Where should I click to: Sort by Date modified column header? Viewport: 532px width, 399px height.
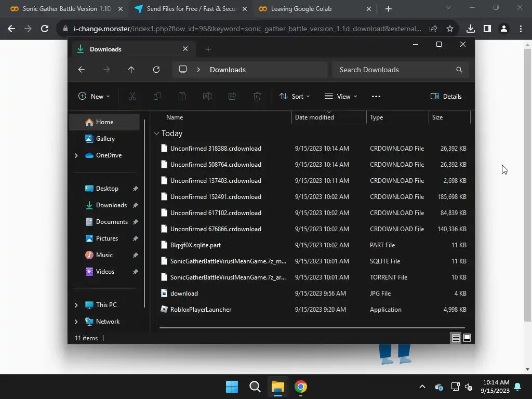314,117
